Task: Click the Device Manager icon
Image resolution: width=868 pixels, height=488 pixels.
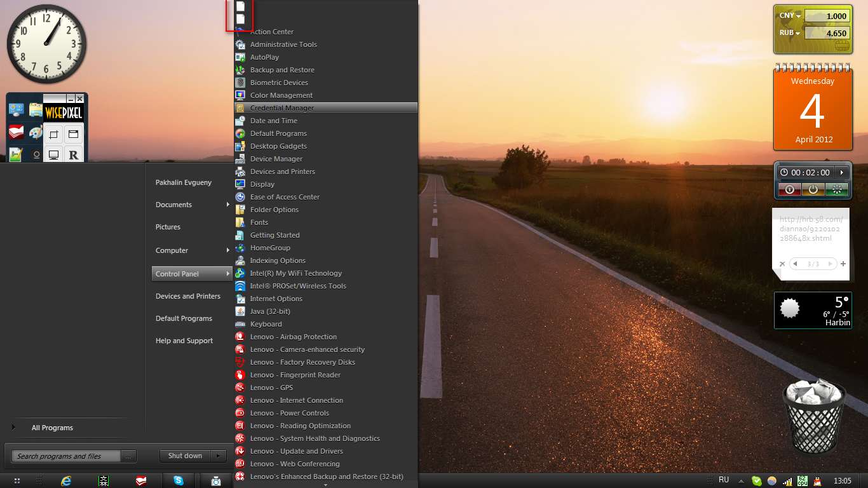Action: pyautogui.click(x=240, y=159)
